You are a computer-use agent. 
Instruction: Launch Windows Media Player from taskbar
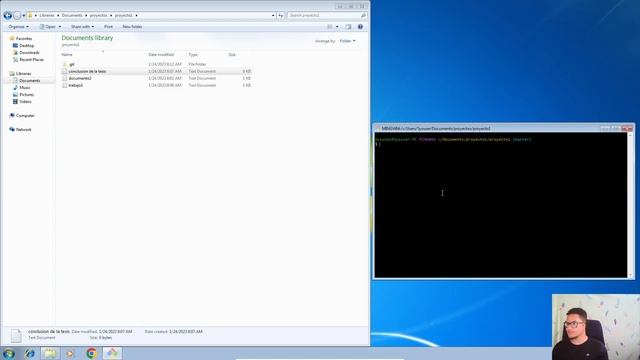pyautogui.click(x=70, y=353)
